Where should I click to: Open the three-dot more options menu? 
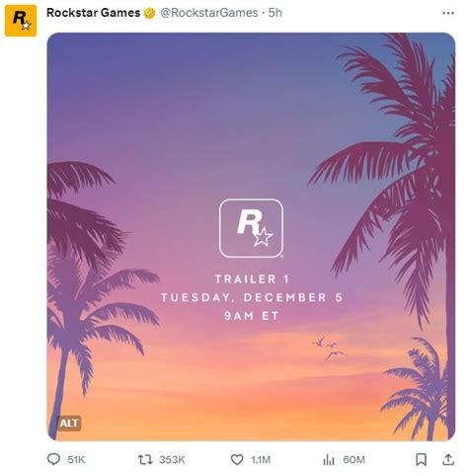click(448, 13)
